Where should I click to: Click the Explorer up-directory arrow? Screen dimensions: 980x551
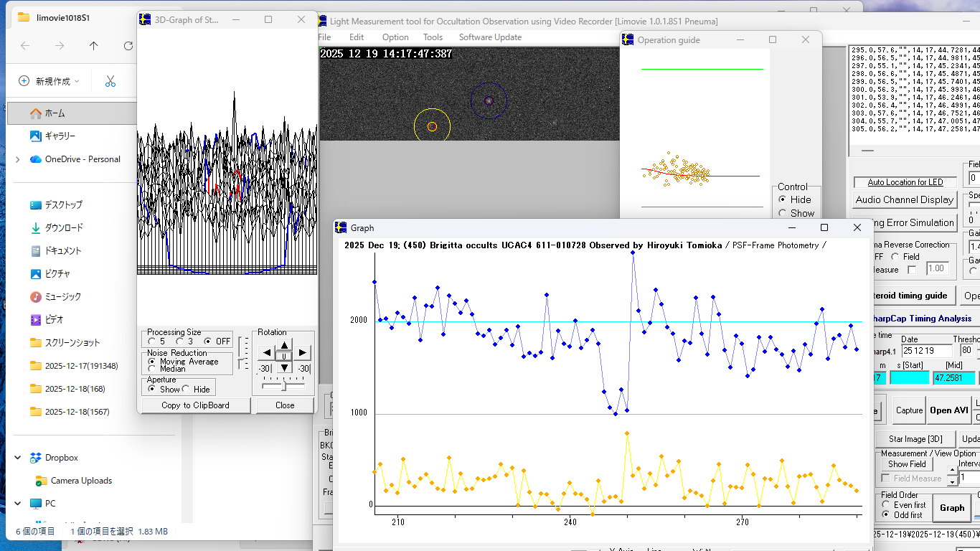(94, 46)
